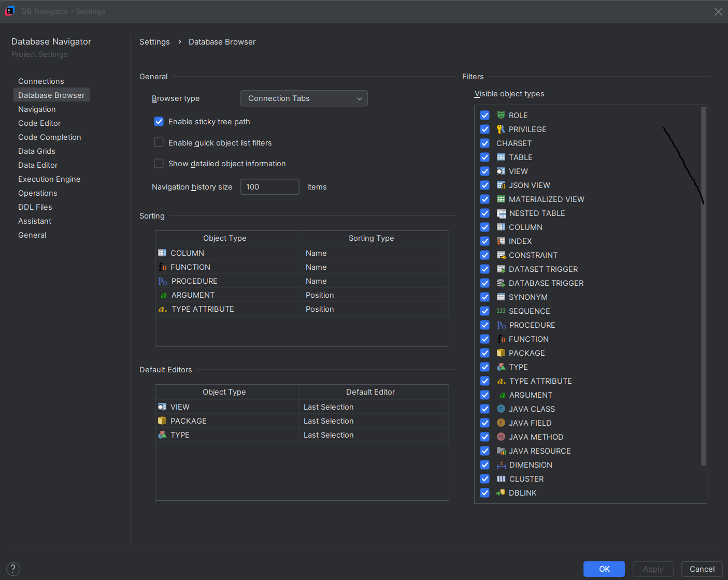Change ARGUMENT sorting type Position cell
The width and height of the screenshot is (728, 580).
coord(375,295)
